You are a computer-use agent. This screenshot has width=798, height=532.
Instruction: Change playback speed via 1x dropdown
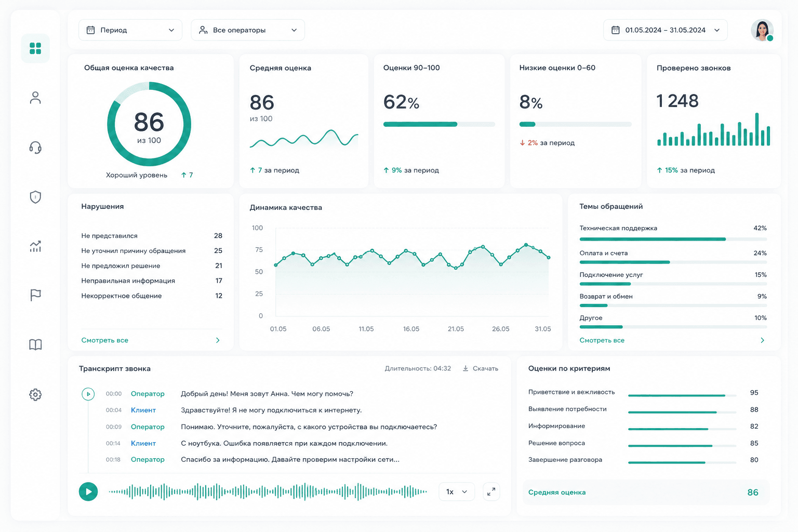click(x=457, y=491)
